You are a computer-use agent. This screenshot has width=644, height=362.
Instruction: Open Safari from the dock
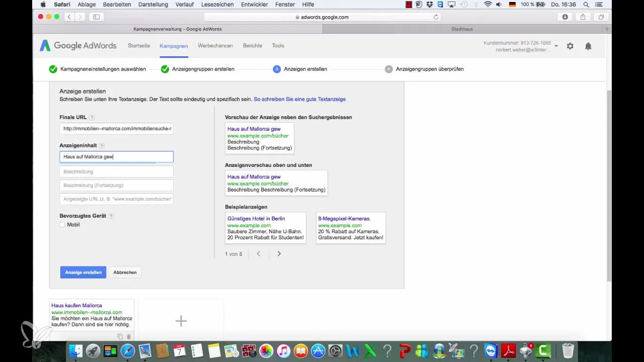[128, 350]
